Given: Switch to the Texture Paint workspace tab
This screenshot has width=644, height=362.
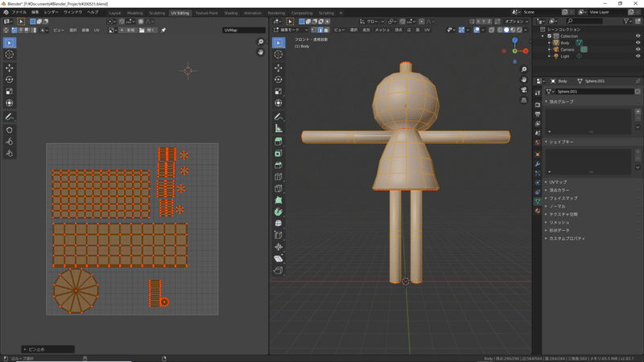Looking at the screenshot, I should [x=206, y=13].
